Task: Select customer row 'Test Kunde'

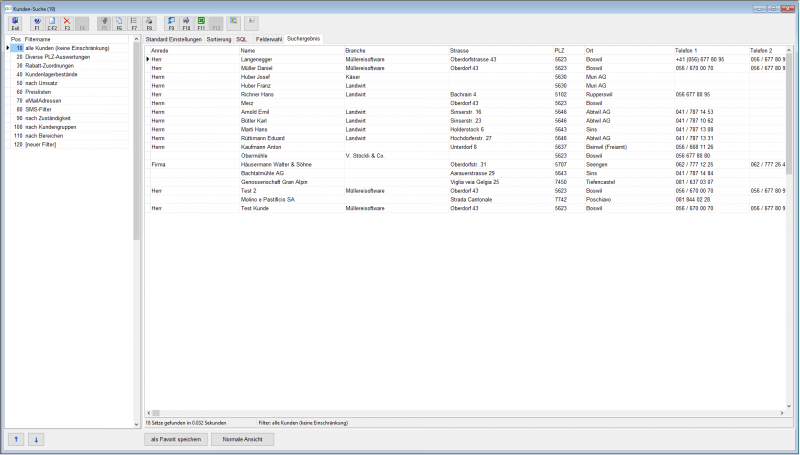Action: [x=465, y=208]
